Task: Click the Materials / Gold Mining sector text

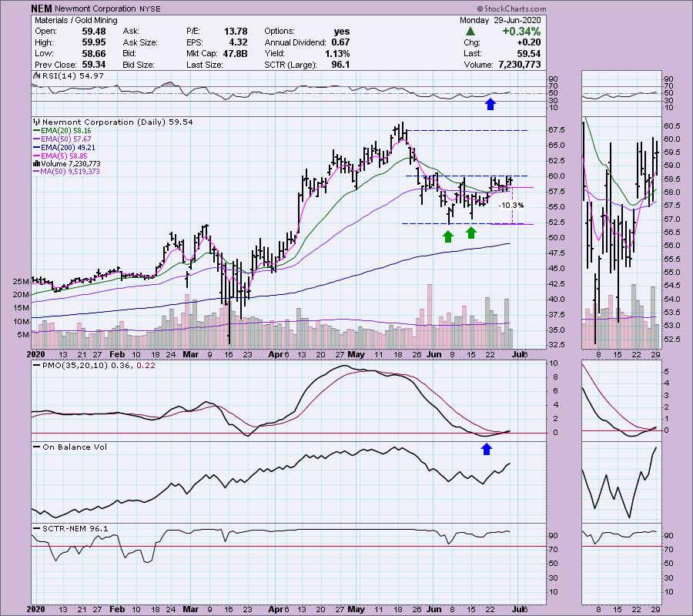Action: 76,20
